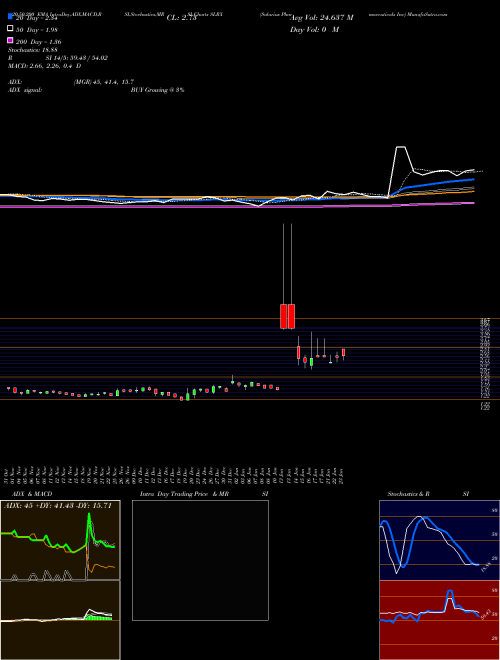Click the ADX (MGR) values line in the header

click(71, 82)
